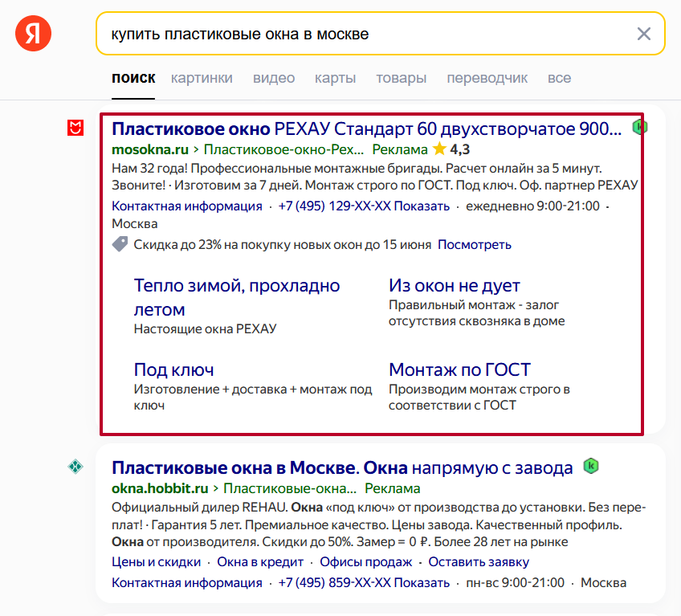Switch to the поиск tab
This screenshot has height=616, width=681.
tap(133, 78)
